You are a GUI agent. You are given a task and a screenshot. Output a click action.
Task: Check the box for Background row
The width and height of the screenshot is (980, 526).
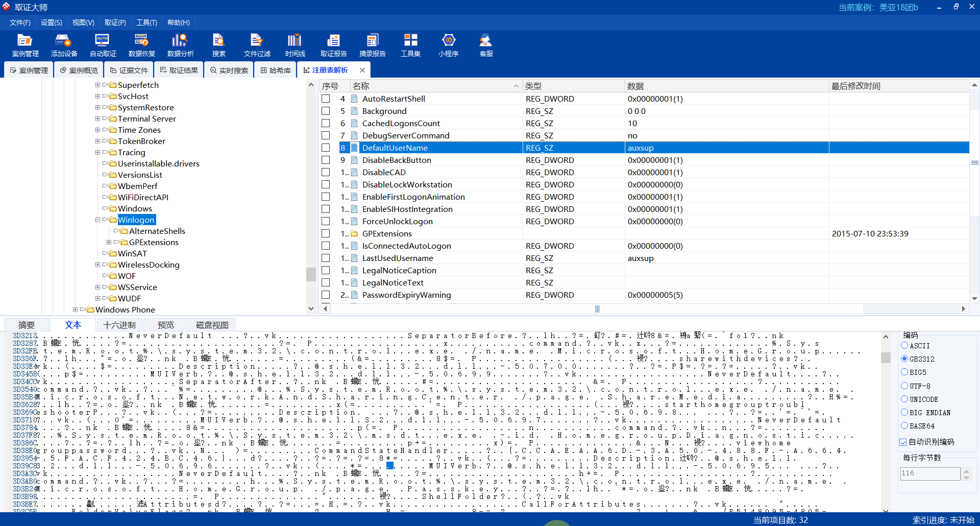tap(326, 111)
